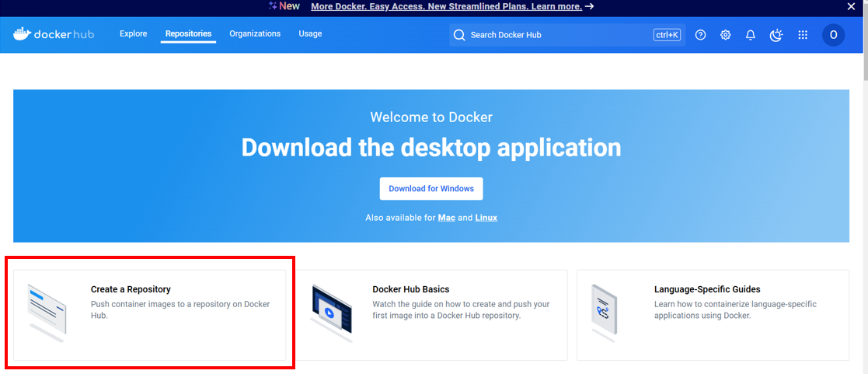Click the 'Download the desktop application' heading
This screenshot has width=868, height=374.
pyautogui.click(x=431, y=148)
